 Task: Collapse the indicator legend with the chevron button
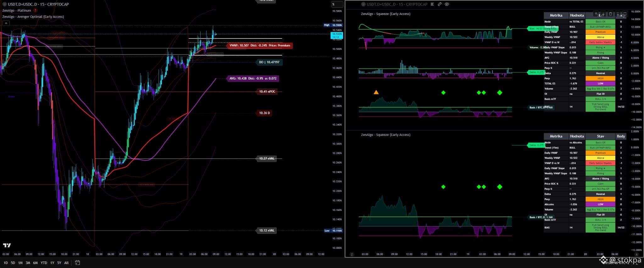[x=6, y=23]
